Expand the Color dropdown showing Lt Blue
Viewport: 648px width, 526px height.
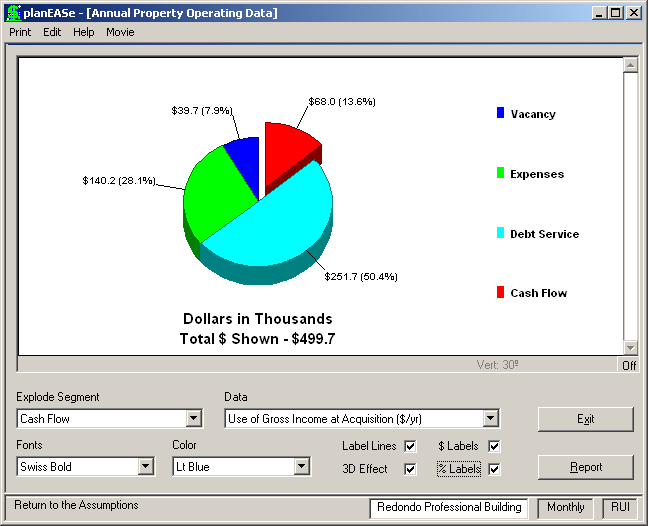click(302, 466)
